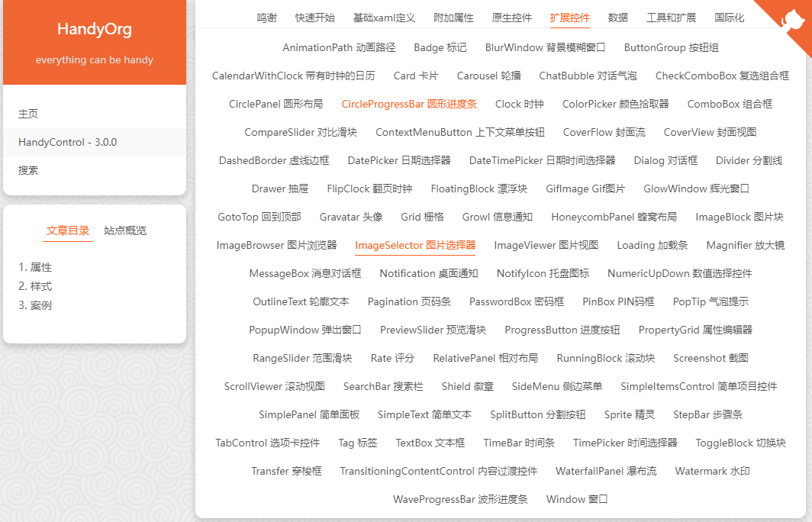Open the 数据 menu item

pos(617,17)
